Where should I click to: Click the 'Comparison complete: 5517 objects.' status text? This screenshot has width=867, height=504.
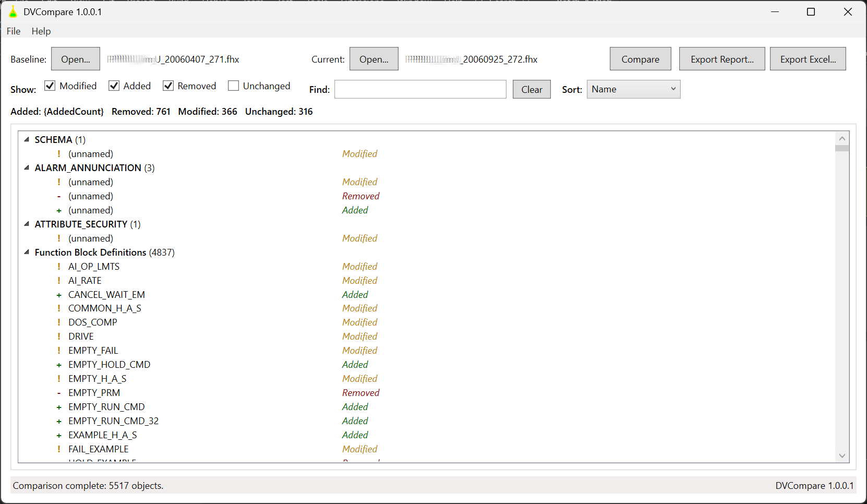(x=88, y=486)
